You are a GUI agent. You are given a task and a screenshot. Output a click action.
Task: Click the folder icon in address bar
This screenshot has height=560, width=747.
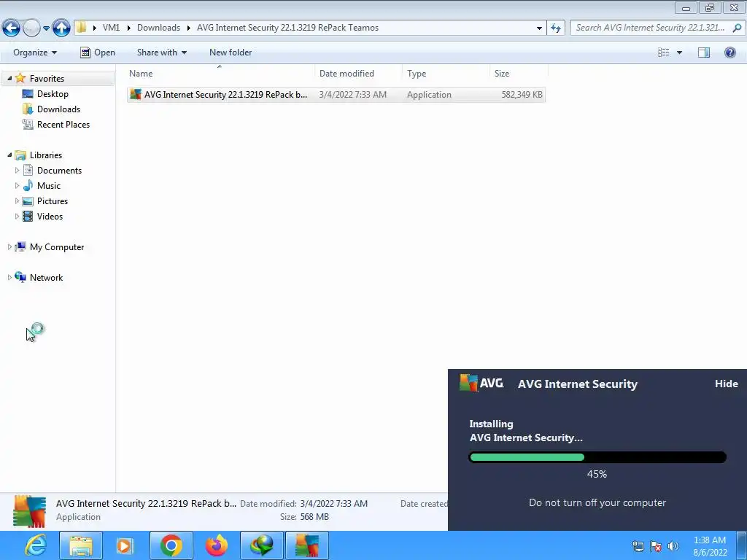point(82,28)
